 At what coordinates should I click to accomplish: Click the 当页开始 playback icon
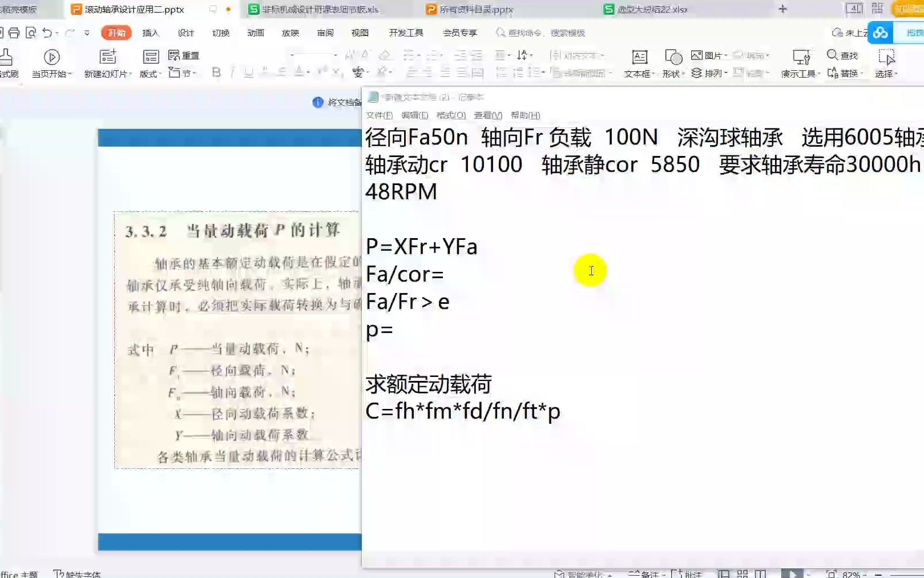(51, 57)
